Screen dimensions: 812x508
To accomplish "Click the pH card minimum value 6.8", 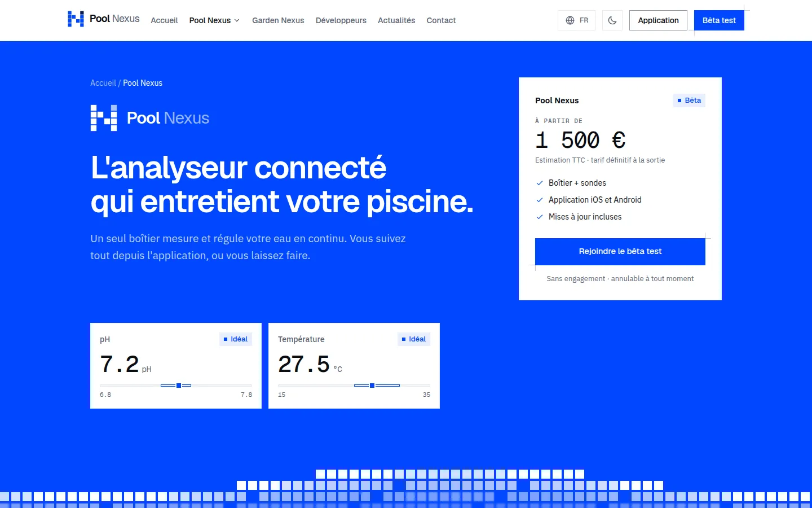I will tap(105, 395).
